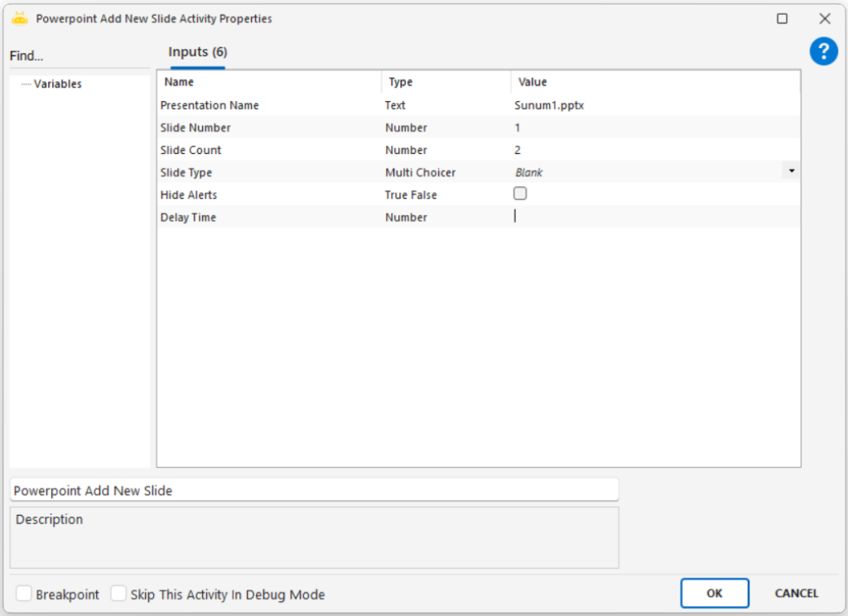Edit the activity name Powerpoint Add New Slide
This screenshot has width=848, height=616.
click(x=314, y=490)
